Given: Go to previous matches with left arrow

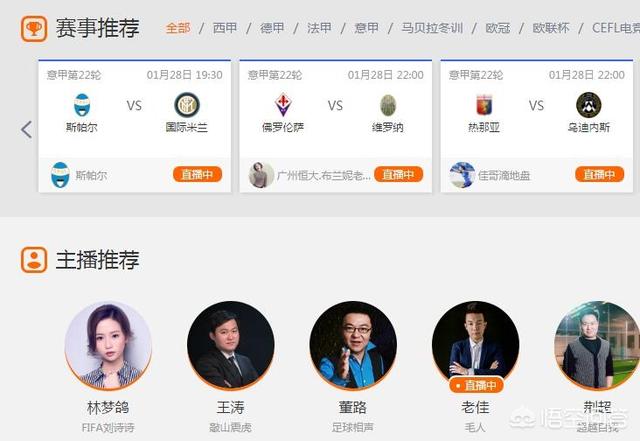Looking at the screenshot, I should point(26,130).
